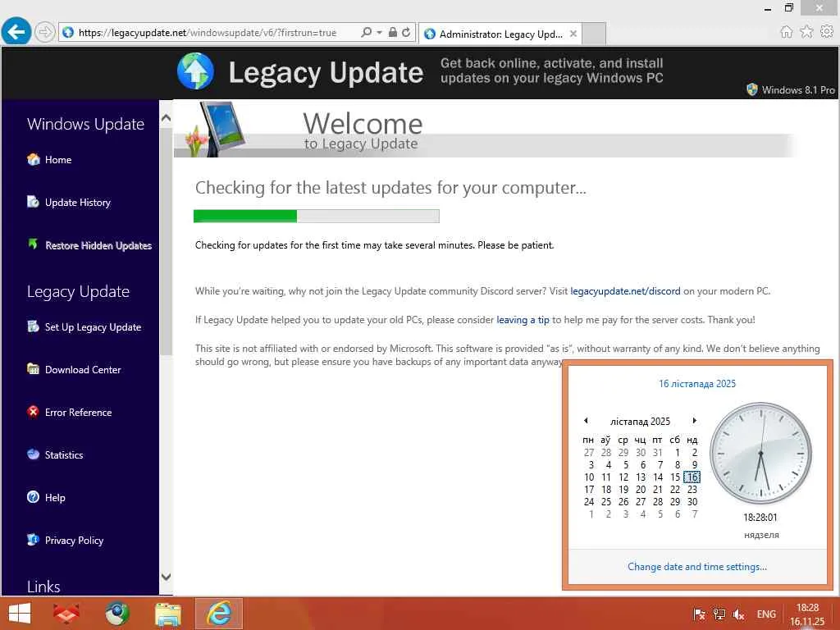
Task: Select day 16 in the calendar
Action: (692, 477)
